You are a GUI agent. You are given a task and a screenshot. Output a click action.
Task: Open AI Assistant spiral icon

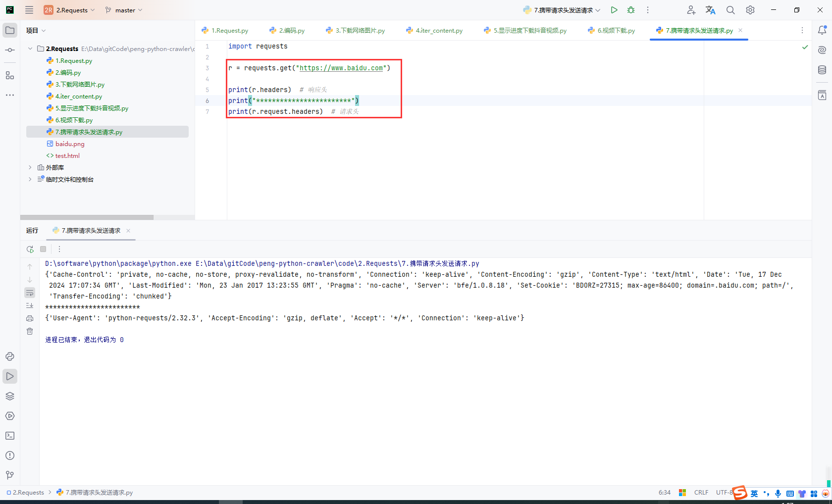pyautogui.click(x=822, y=50)
